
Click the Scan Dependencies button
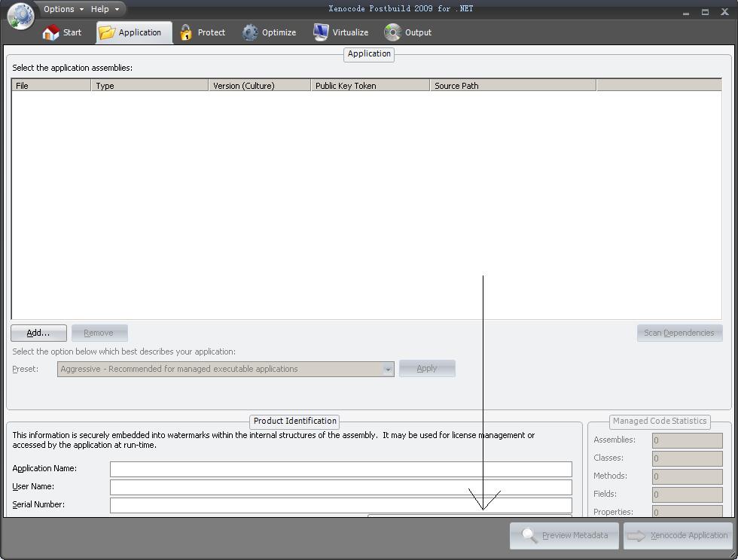click(x=679, y=333)
